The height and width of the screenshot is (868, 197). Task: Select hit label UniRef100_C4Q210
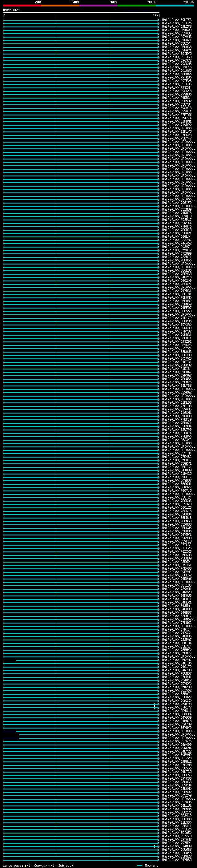point(177,277)
